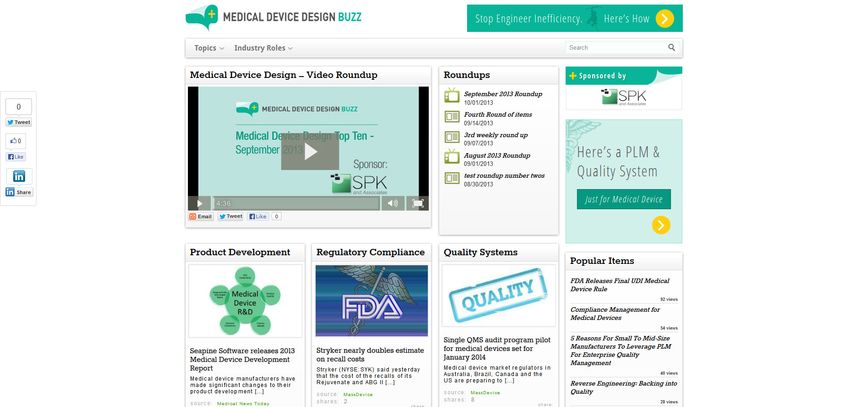Viewport: 868px width, 407px height.
Task: Click the Tweet button below the video
Action: (231, 216)
